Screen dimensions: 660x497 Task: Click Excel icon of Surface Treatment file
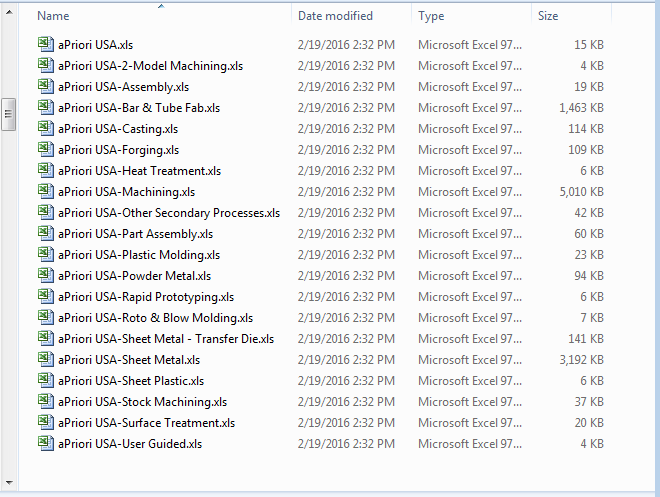(x=46, y=423)
